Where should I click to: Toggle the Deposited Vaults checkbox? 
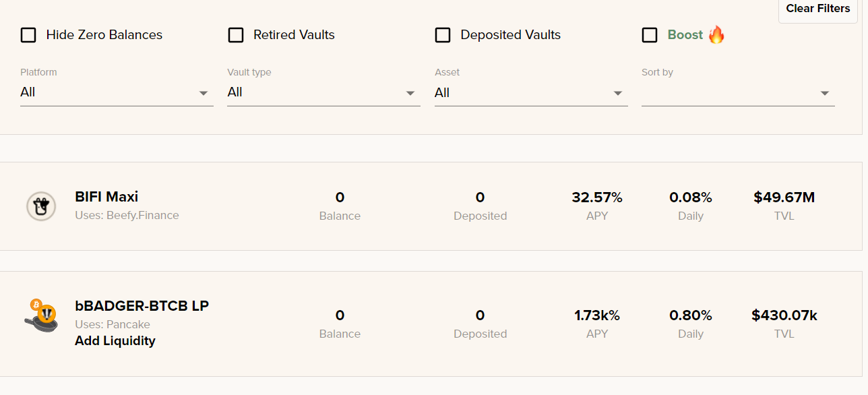tap(443, 35)
